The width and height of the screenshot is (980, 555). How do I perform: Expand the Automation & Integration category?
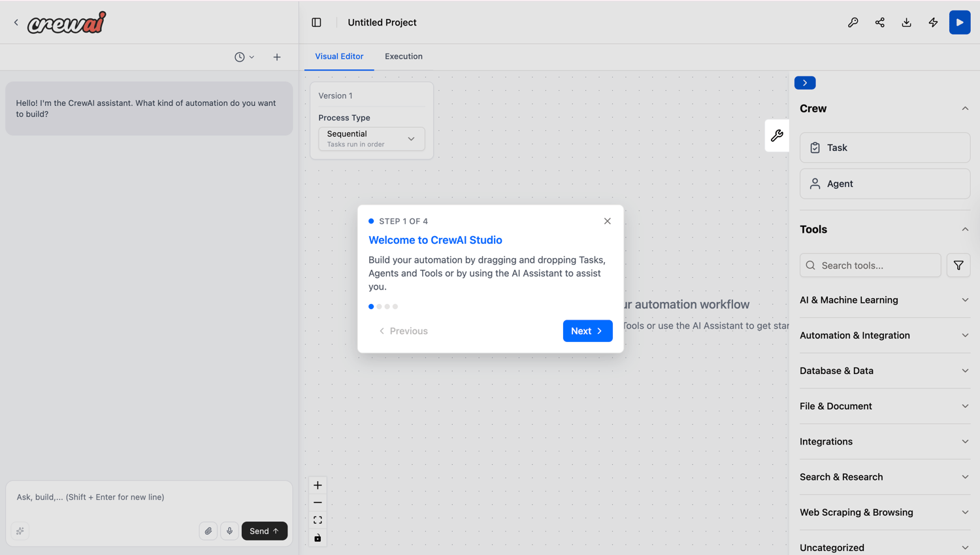pos(885,335)
